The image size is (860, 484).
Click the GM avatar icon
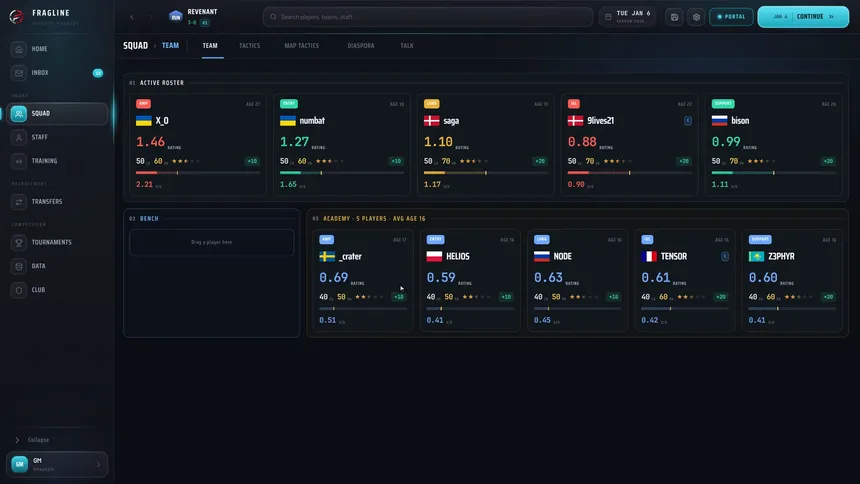click(19, 464)
